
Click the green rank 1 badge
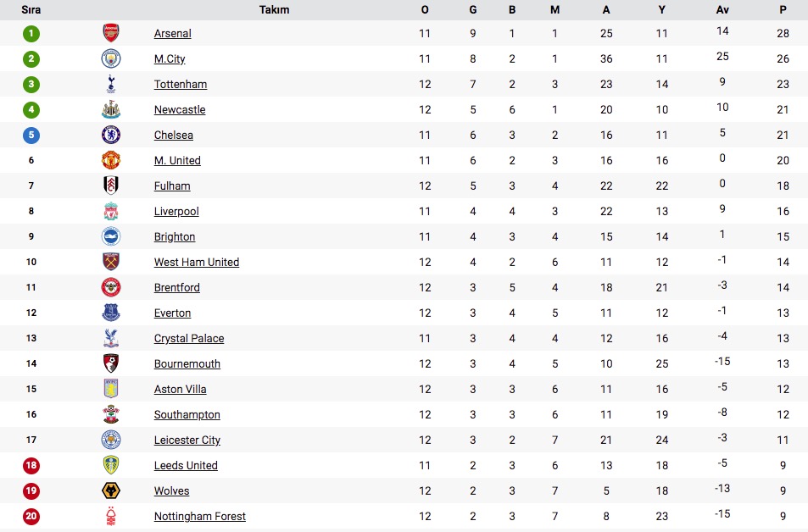coord(31,34)
